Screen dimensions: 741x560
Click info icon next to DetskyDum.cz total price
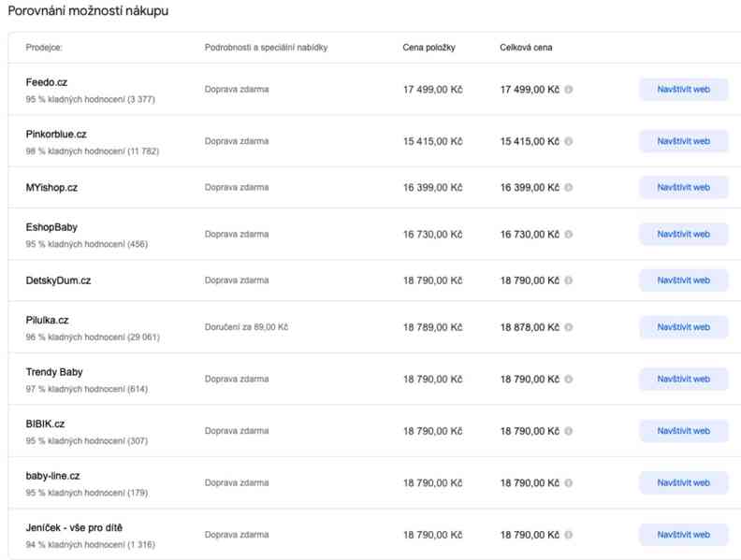pos(569,280)
